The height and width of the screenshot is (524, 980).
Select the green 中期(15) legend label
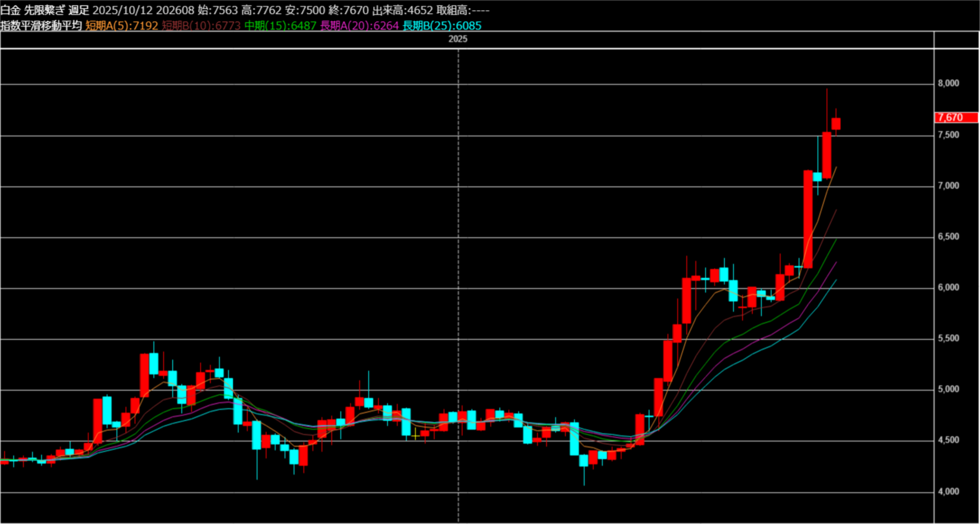coord(280,26)
